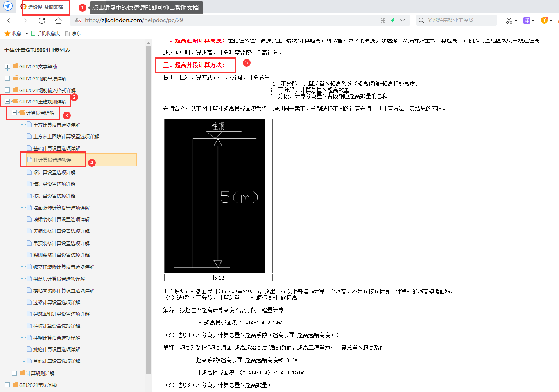Expand the 计算规则详解 node
559x392 pixels.
tap(14, 373)
